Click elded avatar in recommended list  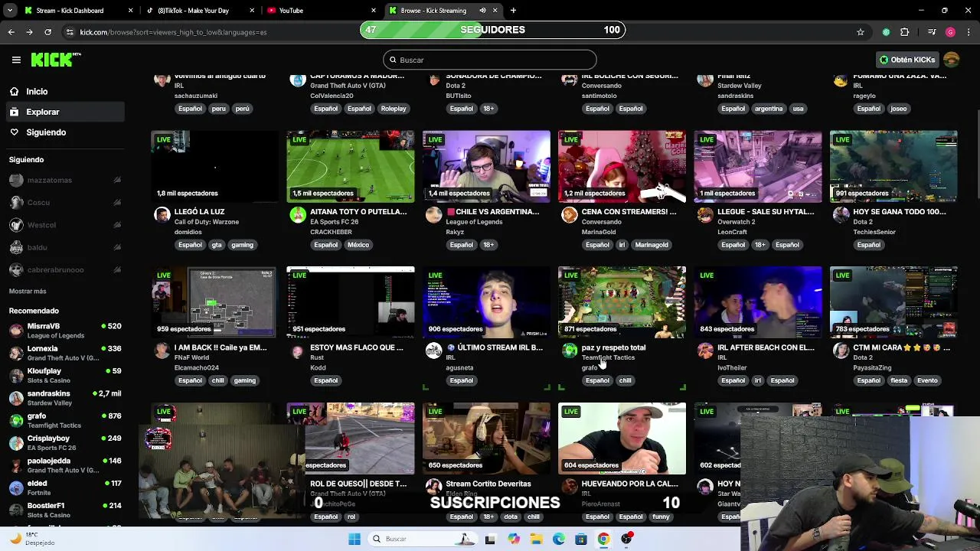click(x=16, y=487)
